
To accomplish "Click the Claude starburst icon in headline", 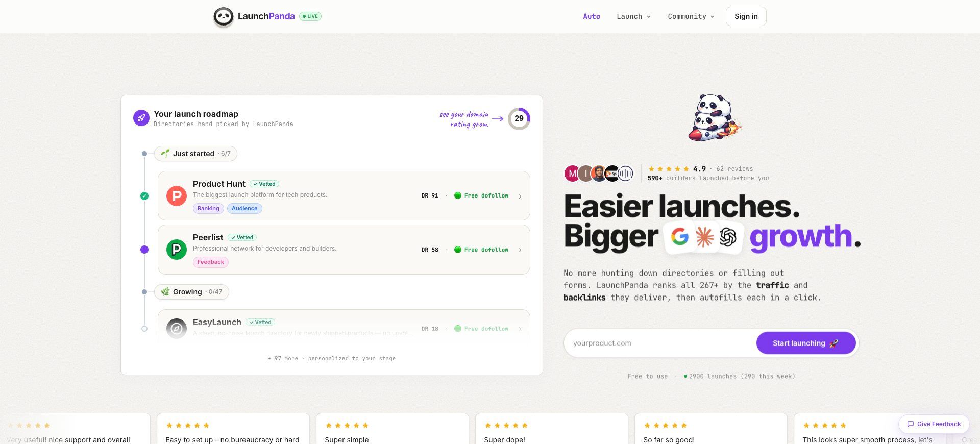I will (705, 237).
